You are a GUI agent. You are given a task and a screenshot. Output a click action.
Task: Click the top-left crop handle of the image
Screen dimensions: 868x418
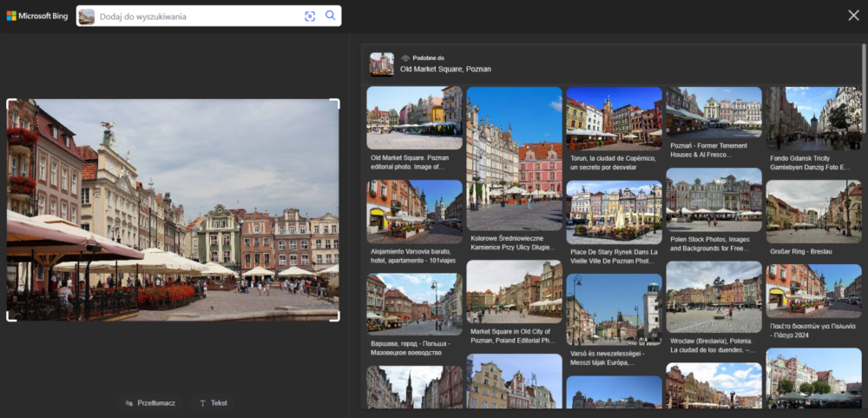click(10, 103)
